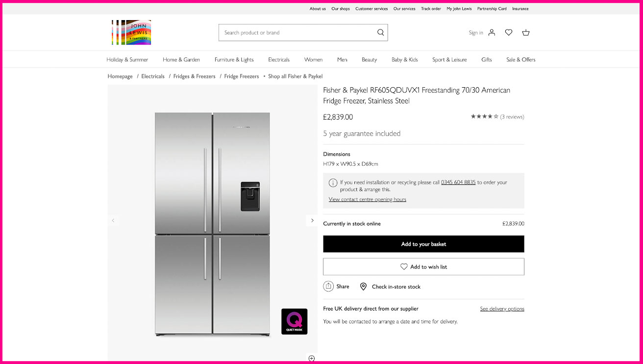Open the star rating 3 reviews
The height and width of the screenshot is (364, 643).
[497, 117]
